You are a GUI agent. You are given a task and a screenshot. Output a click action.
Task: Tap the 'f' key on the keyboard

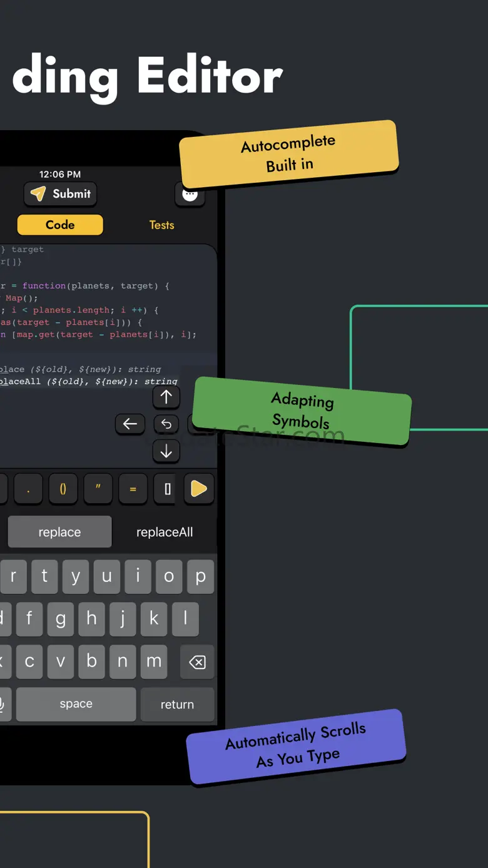tap(29, 619)
